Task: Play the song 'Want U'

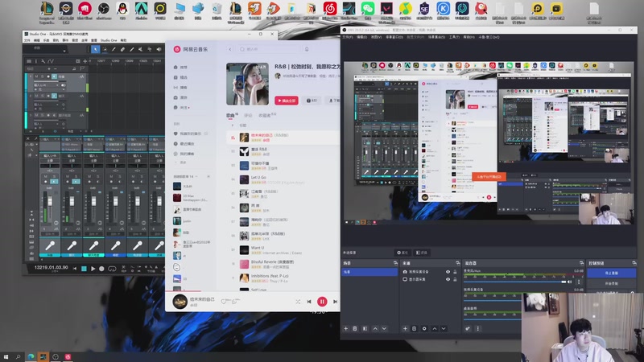Action: click(x=258, y=248)
